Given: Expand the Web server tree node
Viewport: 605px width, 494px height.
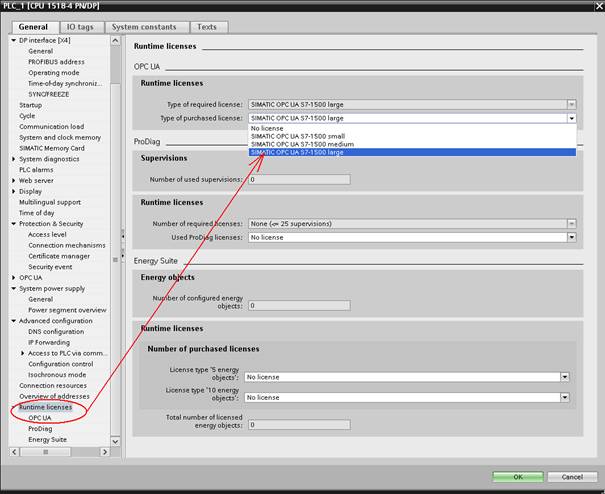Looking at the screenshot, I should click(14, 181).
